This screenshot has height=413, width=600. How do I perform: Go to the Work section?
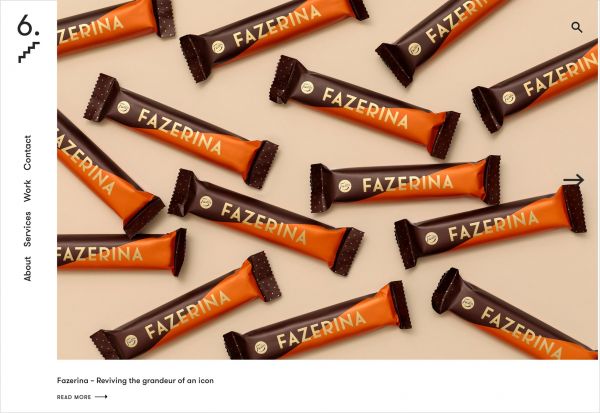(27, 191)
